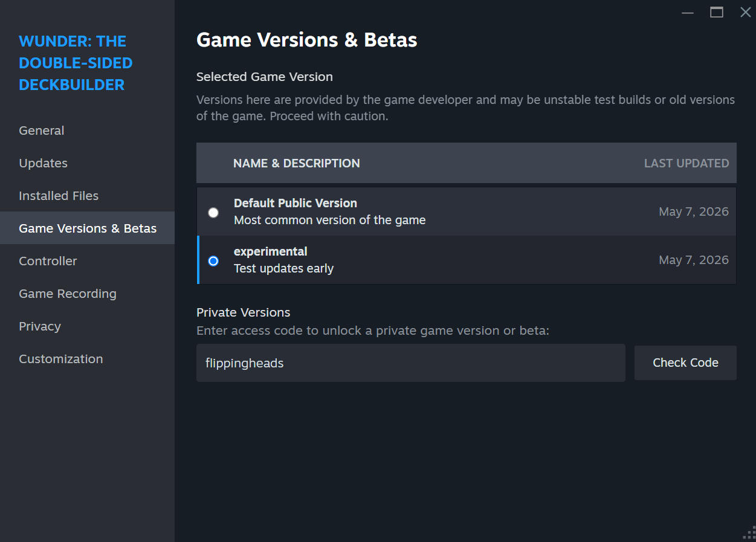This screenshot has width=756, height=542.
Task: Click the Default Public Version row title
Action: pyautogui.click(x=296, y=203)
